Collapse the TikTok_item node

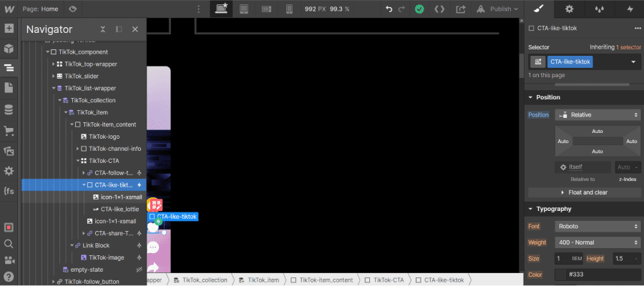pos(65,112)
